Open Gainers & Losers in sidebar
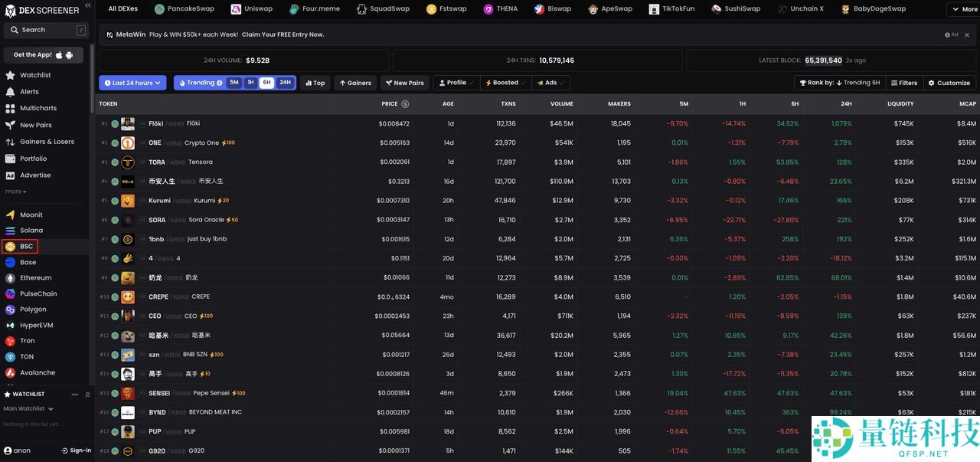Screen dimensions: 980x462 point(47,141)
